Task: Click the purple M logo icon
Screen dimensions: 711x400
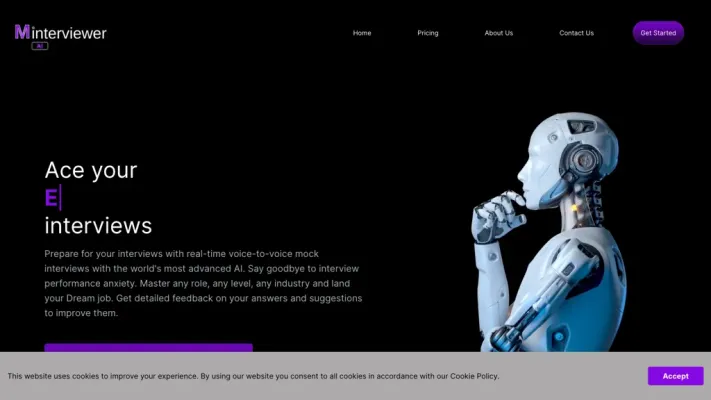Action: coord(22,32)
